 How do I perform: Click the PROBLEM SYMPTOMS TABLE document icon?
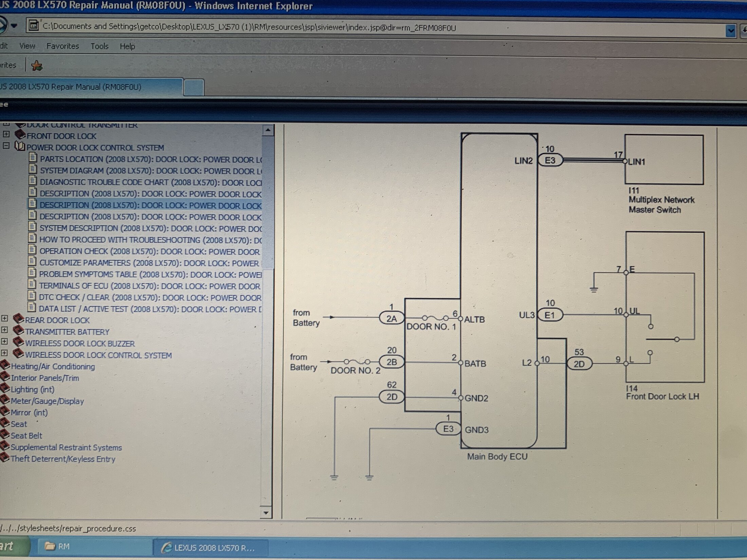click(x=32, y=273)
